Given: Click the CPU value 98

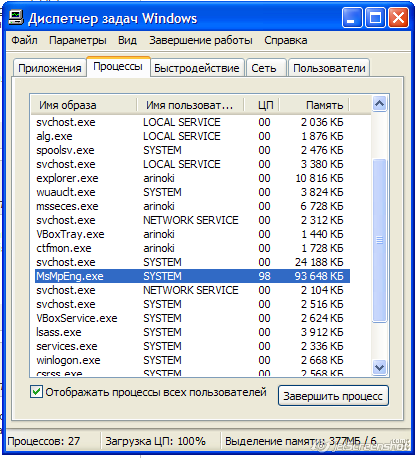Looking at the screenshot, I should (264, 276).
